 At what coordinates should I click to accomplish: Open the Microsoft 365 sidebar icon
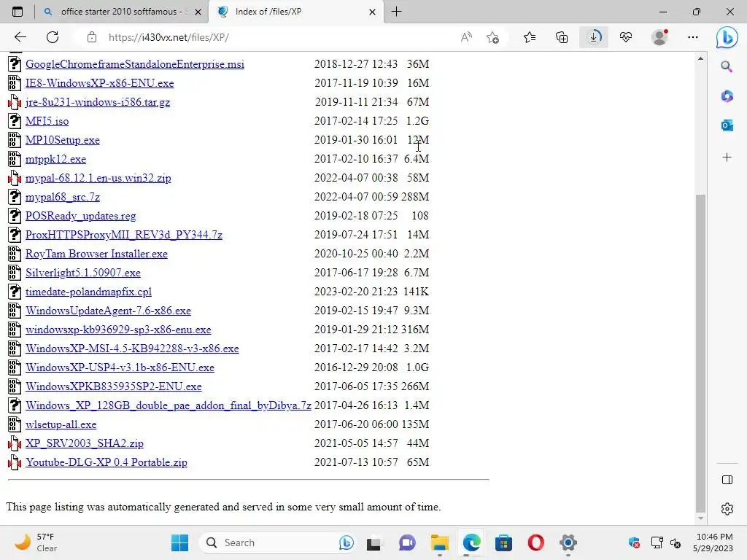[x=727, y=96]
